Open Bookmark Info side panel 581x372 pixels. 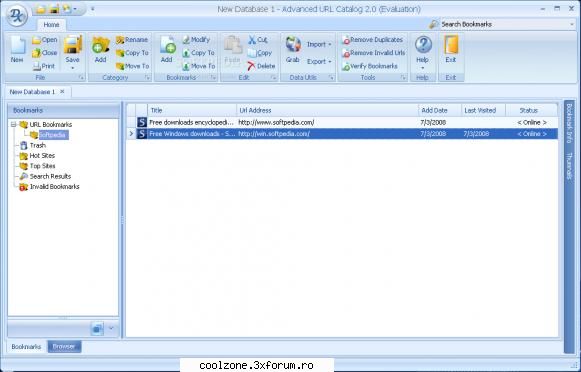coord(569,122)
